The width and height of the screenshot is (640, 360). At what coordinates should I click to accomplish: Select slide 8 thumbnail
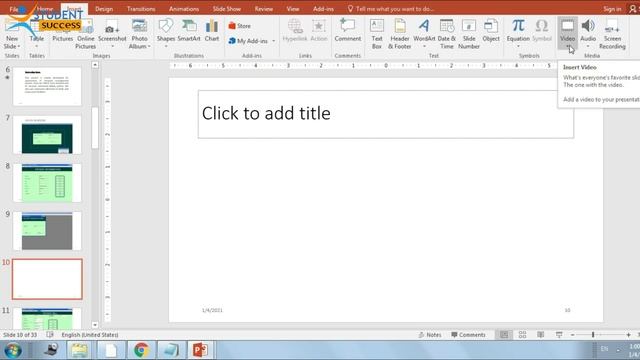pos(47,183)
